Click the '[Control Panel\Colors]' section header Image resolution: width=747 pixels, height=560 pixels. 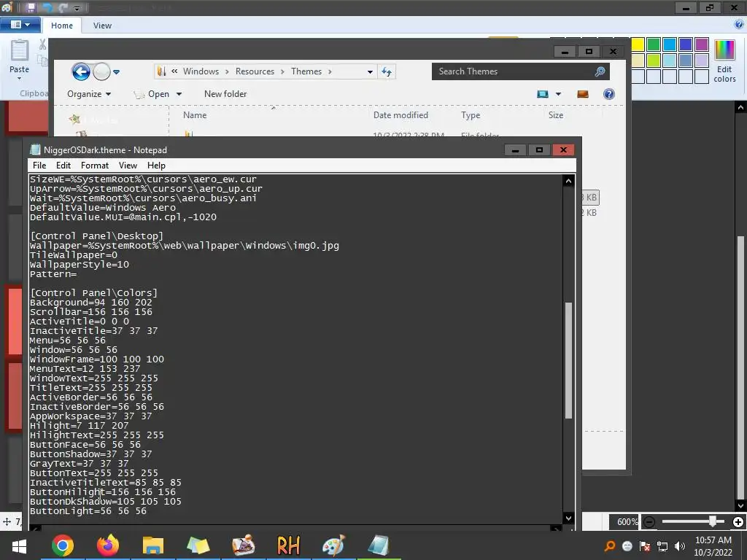coord(93,293)
